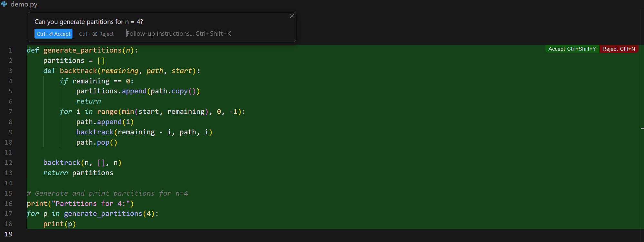This screenshot has height=242, width=644.
Task: Click red Reject Ctrl+N diff button
Action: pyautogui.click(x=619, y=49)
